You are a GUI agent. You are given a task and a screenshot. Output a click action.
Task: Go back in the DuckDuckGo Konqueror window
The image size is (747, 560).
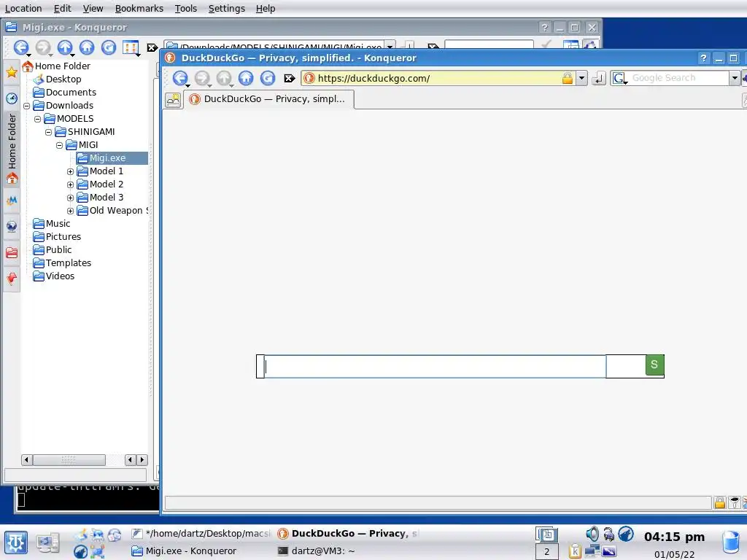click(180, 78)
